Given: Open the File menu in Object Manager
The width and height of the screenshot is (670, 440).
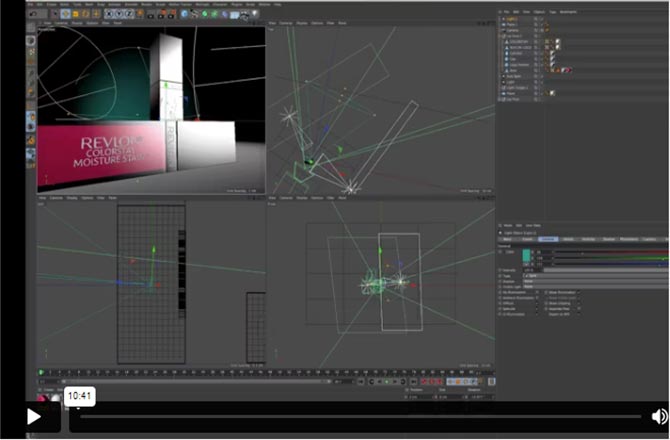Looking at the screenshot, I should coord(505,11).
